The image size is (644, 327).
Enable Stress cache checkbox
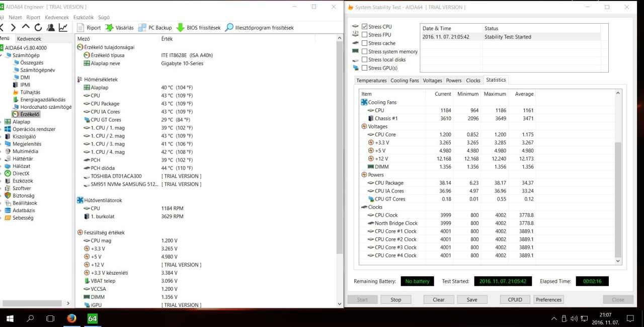pos(364,43)
